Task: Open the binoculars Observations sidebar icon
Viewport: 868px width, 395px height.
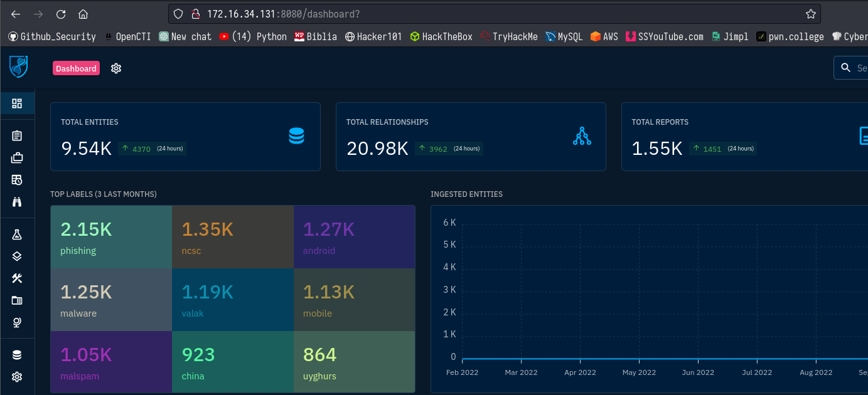Action: point(17,202)
